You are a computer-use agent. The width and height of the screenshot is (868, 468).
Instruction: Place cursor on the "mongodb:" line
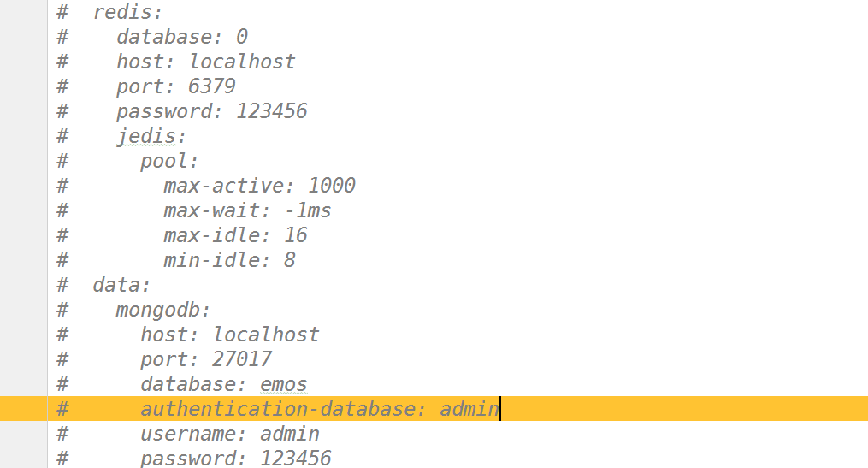coord(162,310)
